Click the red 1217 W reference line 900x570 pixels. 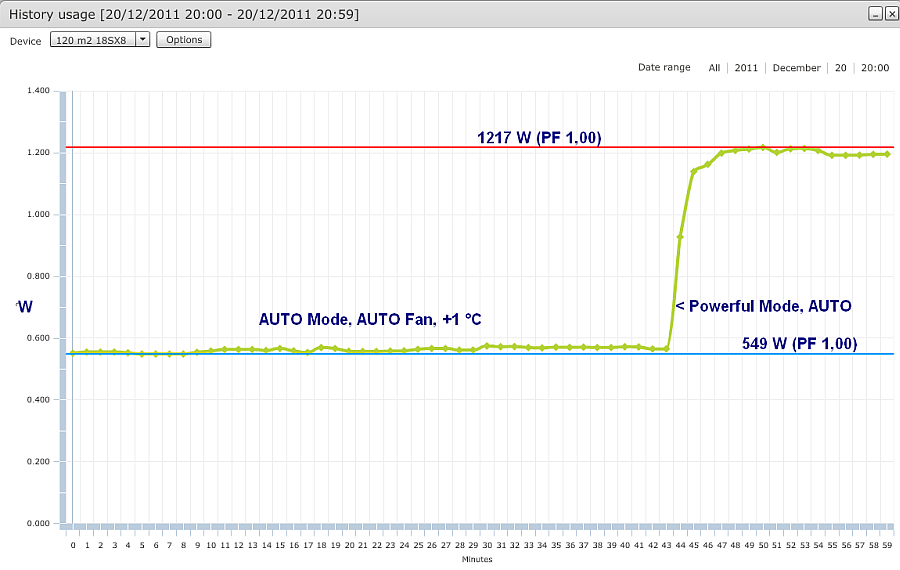pyautogui.click(x=300, y=147)
